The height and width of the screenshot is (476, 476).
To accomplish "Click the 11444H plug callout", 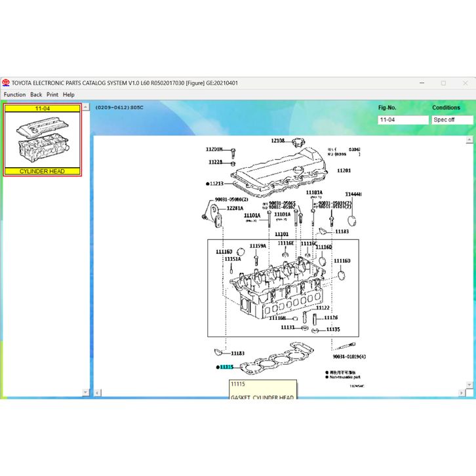I will (353, 195).
